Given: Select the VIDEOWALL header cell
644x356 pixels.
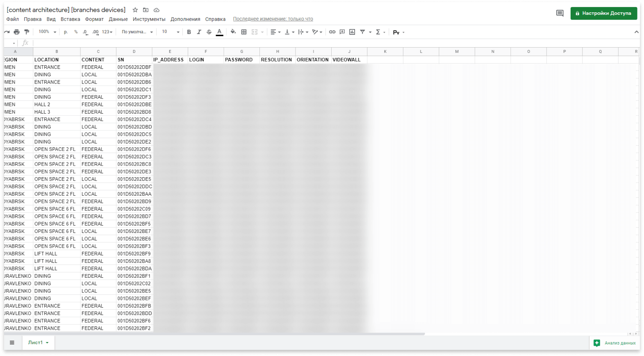Looking at the screenshot, I should click(349, 60).
